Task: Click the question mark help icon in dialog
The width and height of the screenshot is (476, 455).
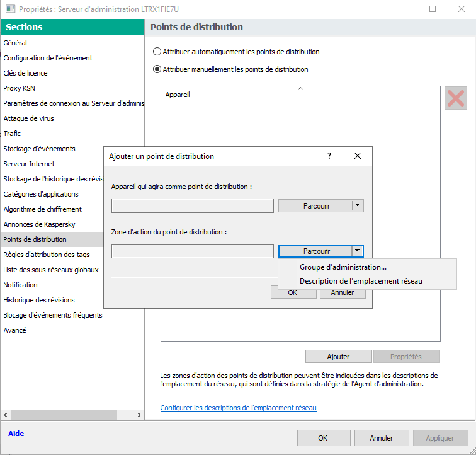Action: coord(329,156)
